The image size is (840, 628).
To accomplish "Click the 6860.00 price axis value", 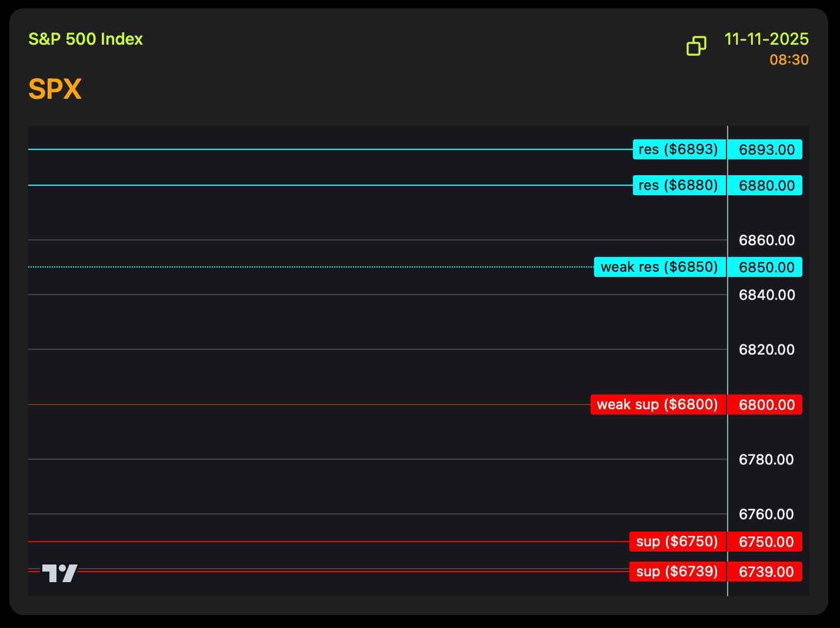I will (x=766, y=240).
